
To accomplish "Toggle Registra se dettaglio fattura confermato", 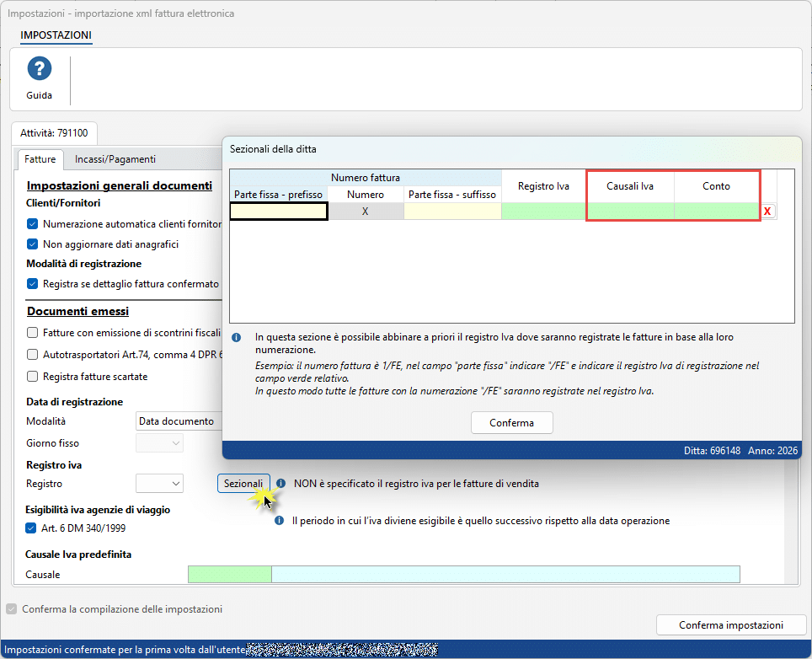I will pyautogui.click(x=32, y=284).
